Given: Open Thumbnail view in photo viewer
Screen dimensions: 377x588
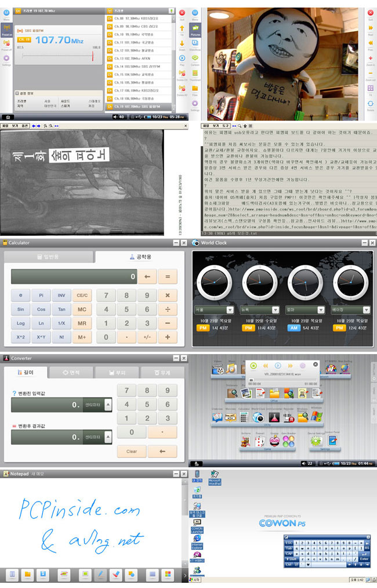Looking at the screenshot, I should [195, 74].
